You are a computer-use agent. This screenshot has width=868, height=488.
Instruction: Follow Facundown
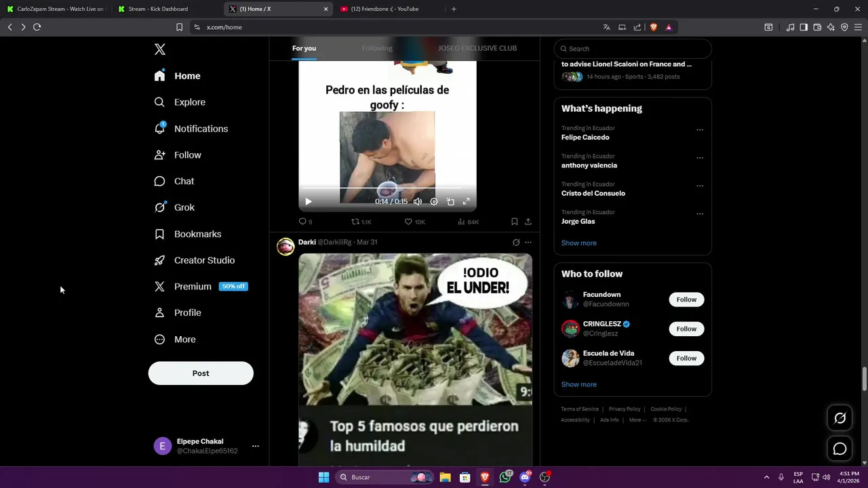pos(686,300)
